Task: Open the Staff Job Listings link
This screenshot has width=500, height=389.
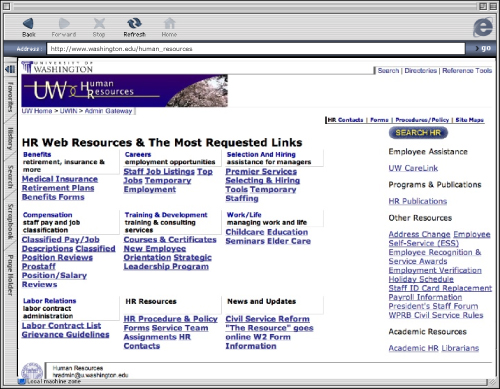Action: pos(159,172)
